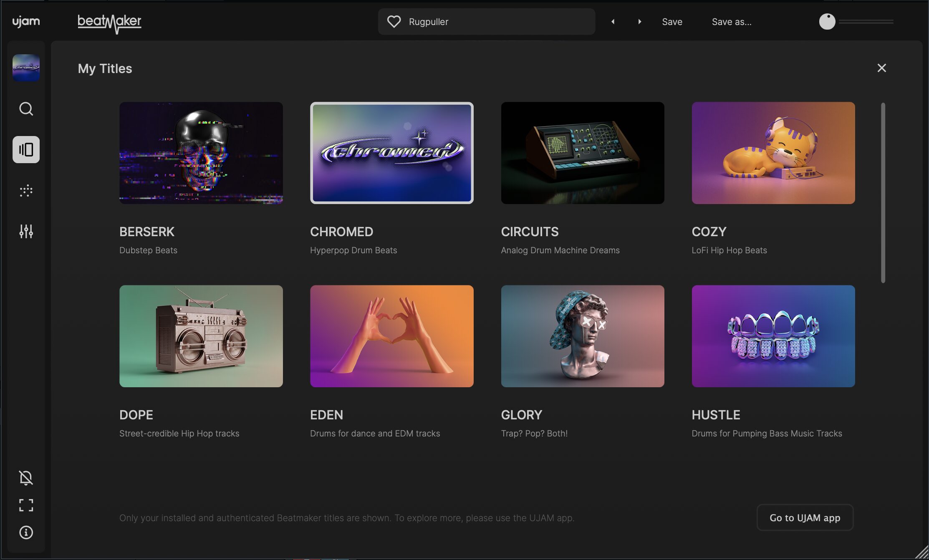Select the titles library sidebar icon
The width and height of the screenshot is (929, 560).
pos(26,149)
